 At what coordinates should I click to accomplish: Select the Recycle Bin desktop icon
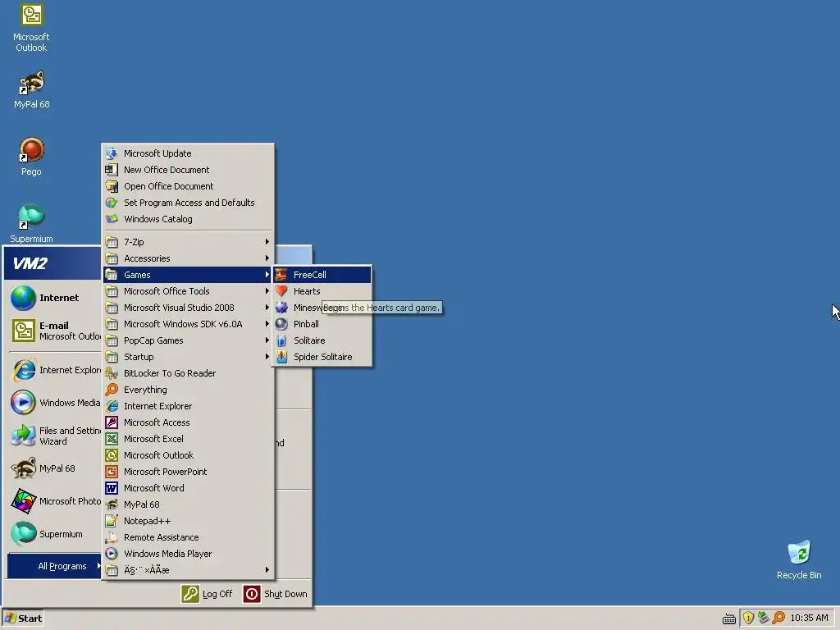pos(799,559)
